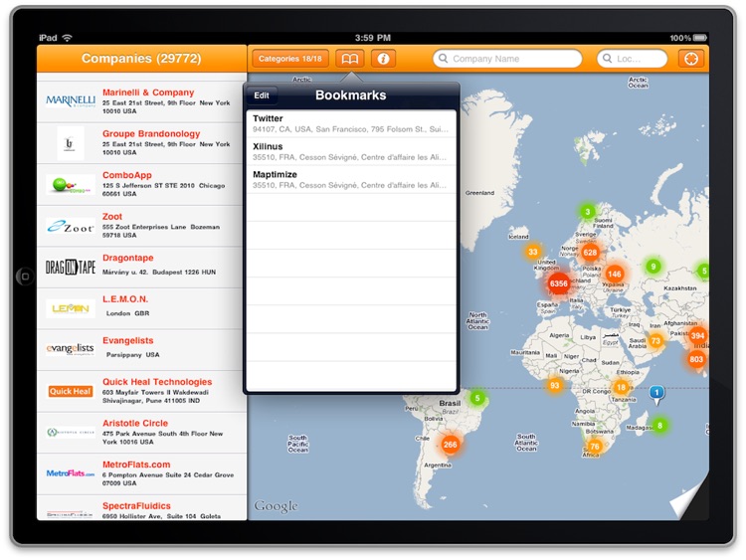The image size is (746, 560).
Task: Tap the 266 cluster marker near Argentina
Action: click(x=450, y=445)
